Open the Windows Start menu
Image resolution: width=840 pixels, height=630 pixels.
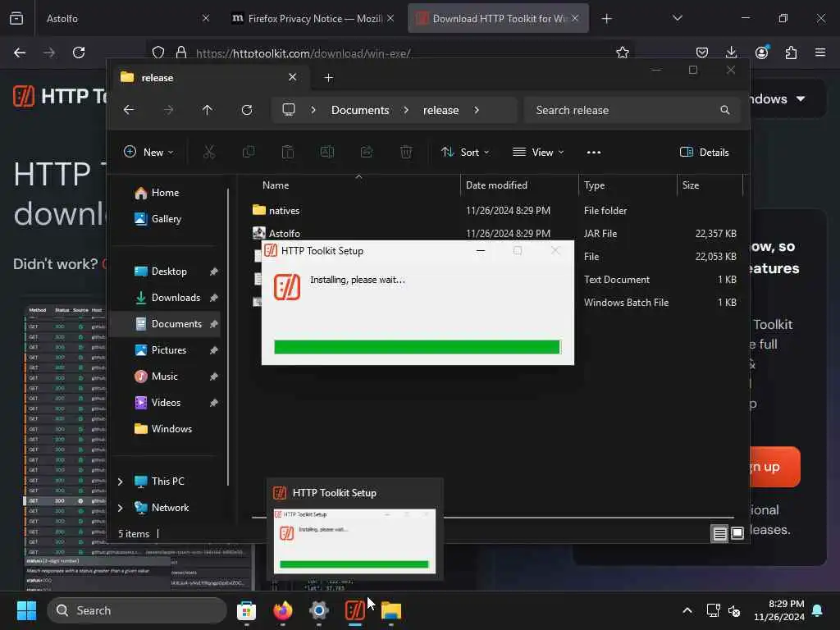[x=26, y=610]
